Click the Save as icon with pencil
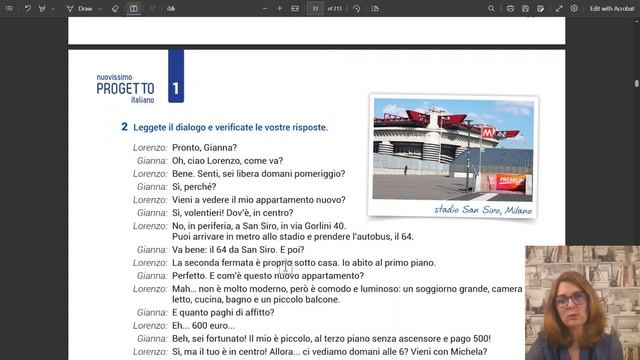This screenshot has width=640, height=360. [x=540, y=8]
